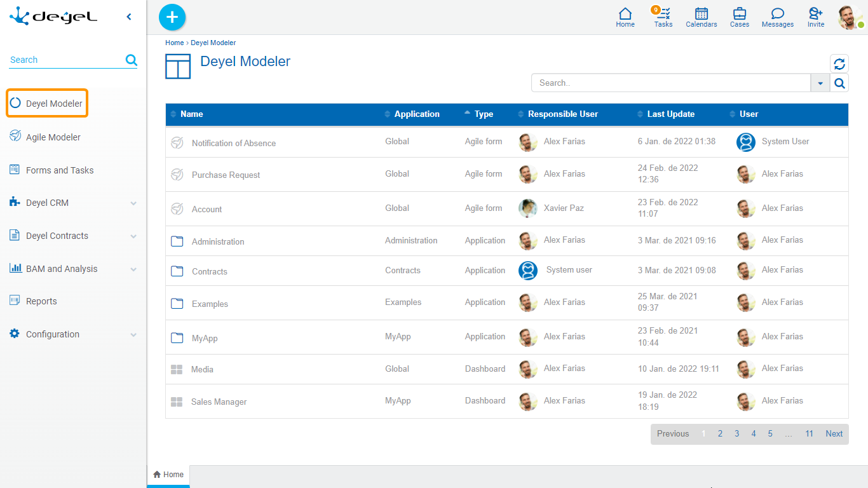Screen dimensions: 868x488
Task: Click the sidebar search magnifier icon
Action: [132, 60]
